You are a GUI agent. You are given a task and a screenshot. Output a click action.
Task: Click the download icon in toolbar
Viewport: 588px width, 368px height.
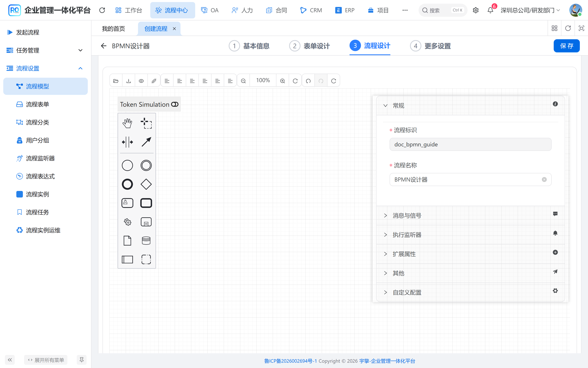(x=129, y=81)
